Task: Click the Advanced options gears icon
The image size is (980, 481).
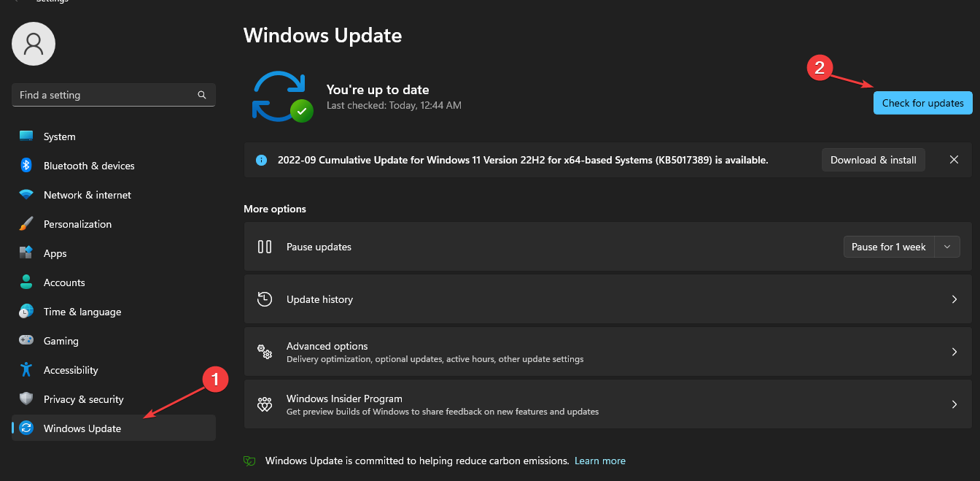Action: pyautogui.click(x=265, y=352)
